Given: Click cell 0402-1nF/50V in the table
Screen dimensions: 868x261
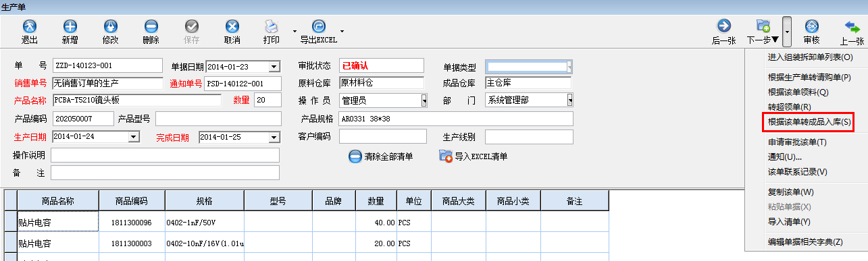Looking at the screenshot, I should pyautogui.click(x=204, y=222).
